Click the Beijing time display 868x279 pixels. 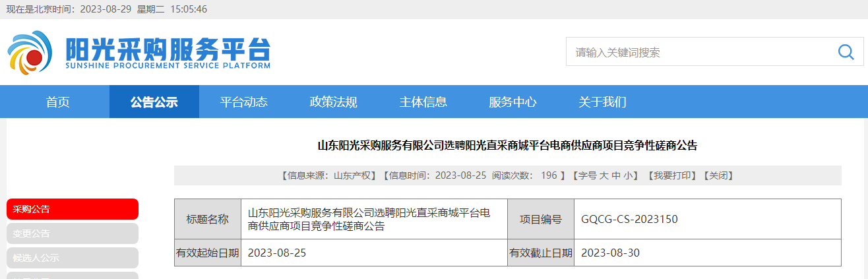point(106,9)
